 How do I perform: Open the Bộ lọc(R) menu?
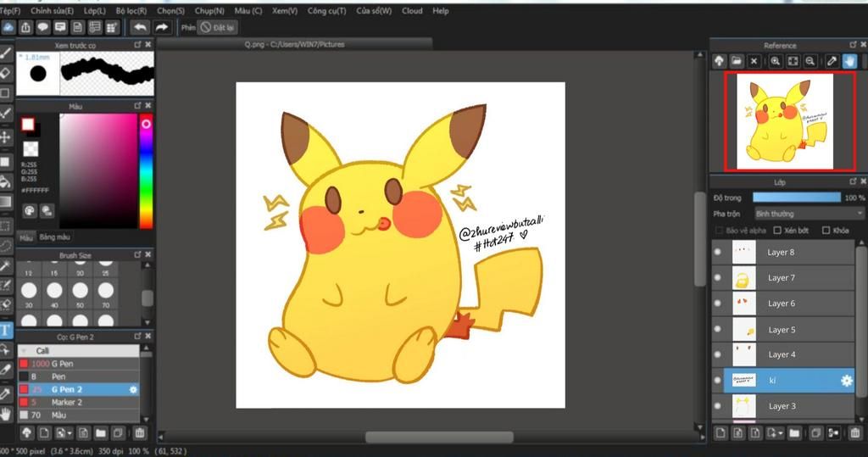pyautogui.click(x=131, y=10)
